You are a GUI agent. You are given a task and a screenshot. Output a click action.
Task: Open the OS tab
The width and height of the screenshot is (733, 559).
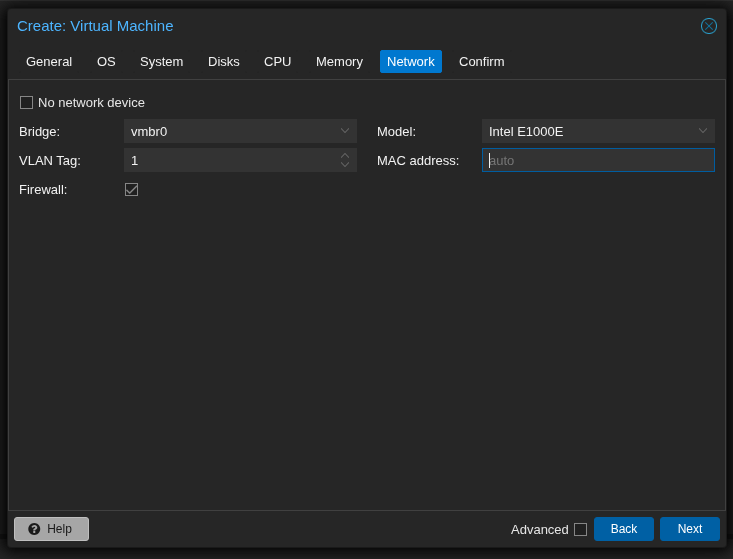(x=106, y=62)
